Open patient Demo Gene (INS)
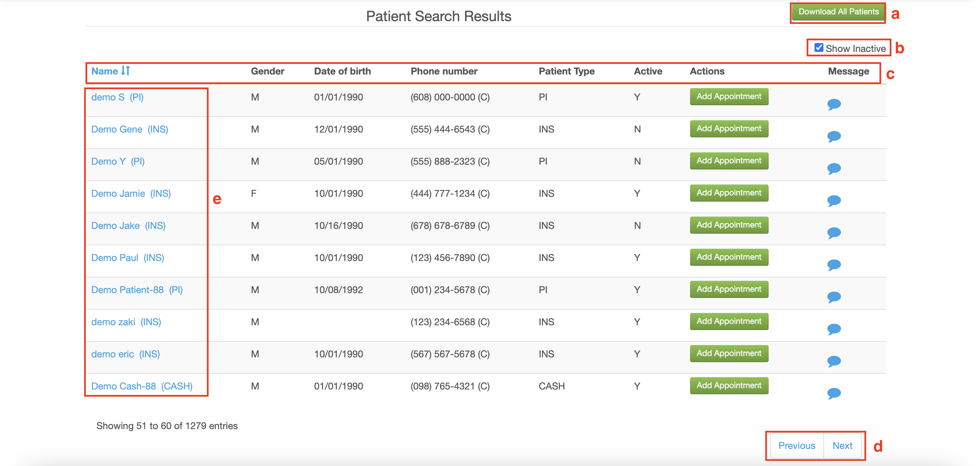The image size is (980, 466). point(130,129)
